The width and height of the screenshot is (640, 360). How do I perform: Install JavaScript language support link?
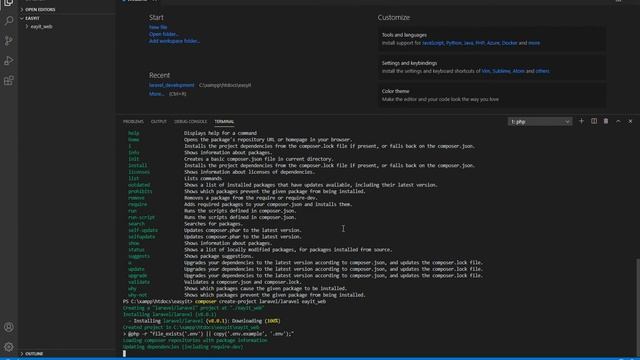(x=433, y=43)
